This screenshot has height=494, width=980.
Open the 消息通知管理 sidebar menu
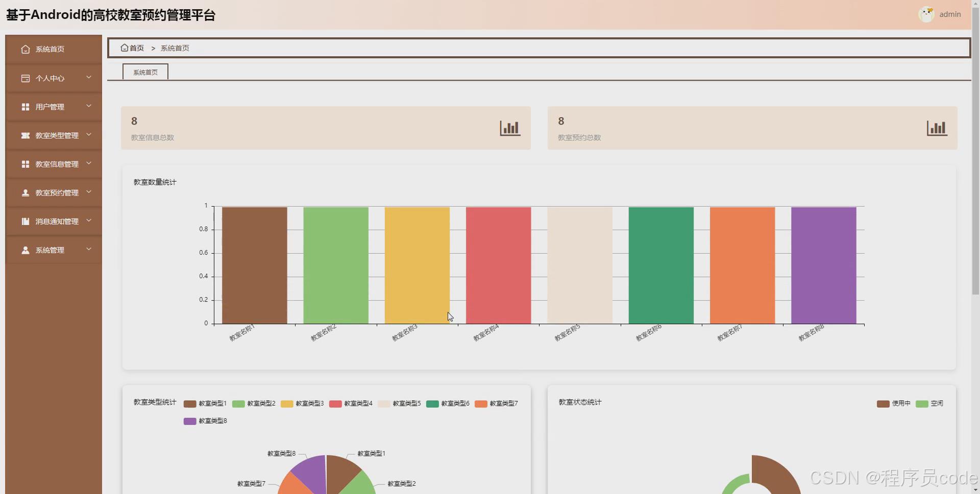[x=54, y=221]
